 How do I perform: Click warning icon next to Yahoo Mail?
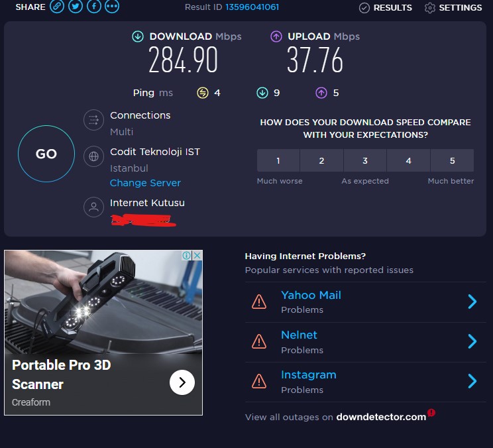[x=259, y=302]
